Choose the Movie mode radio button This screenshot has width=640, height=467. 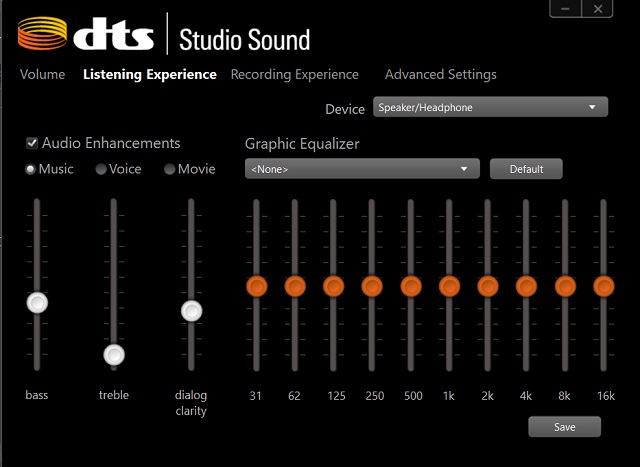[x=170, y=169]
